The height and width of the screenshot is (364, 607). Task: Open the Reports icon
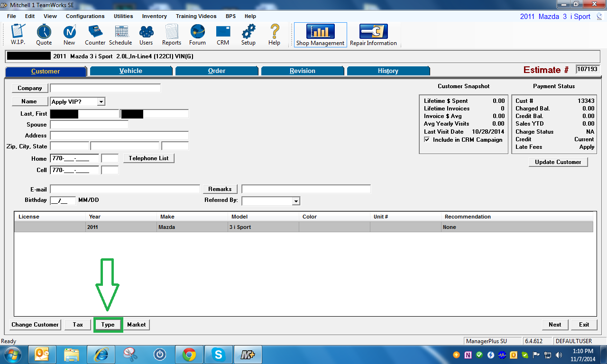pos(172,35)
